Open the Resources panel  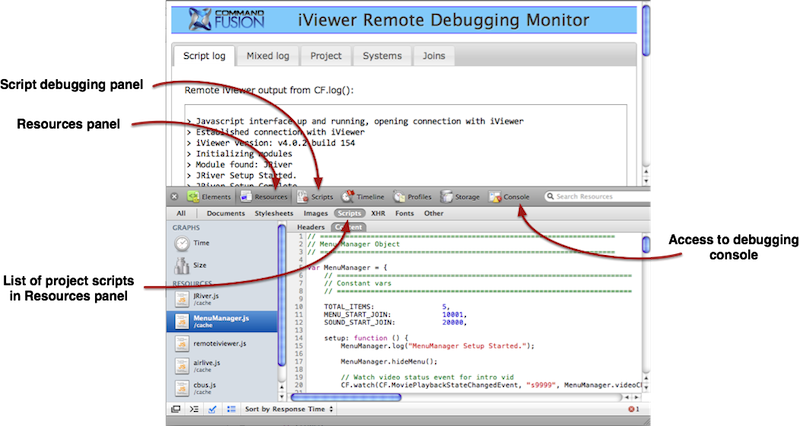click(x=264, y=196)
